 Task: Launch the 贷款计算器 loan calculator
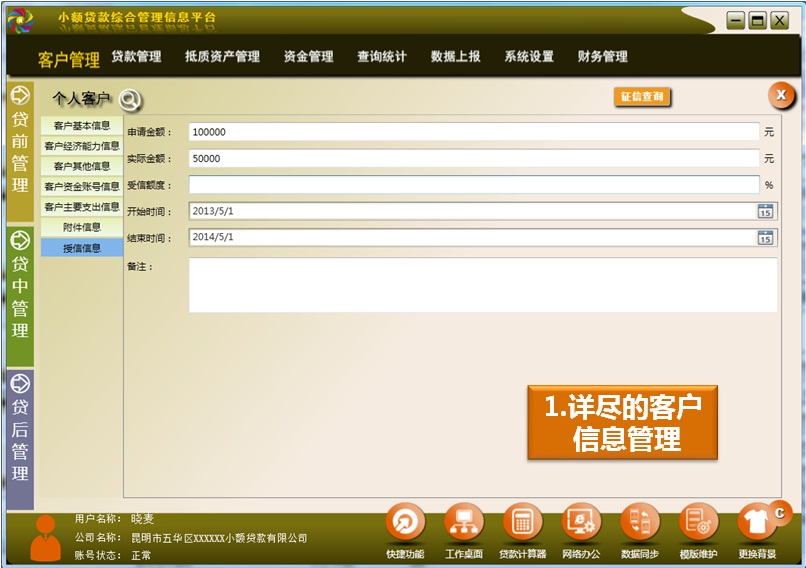pos(522,523)
